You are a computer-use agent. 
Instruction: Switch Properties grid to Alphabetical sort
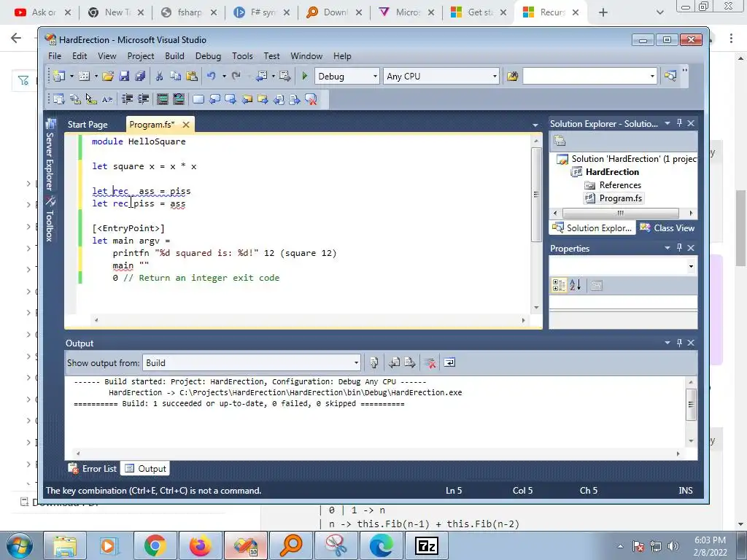575,285
